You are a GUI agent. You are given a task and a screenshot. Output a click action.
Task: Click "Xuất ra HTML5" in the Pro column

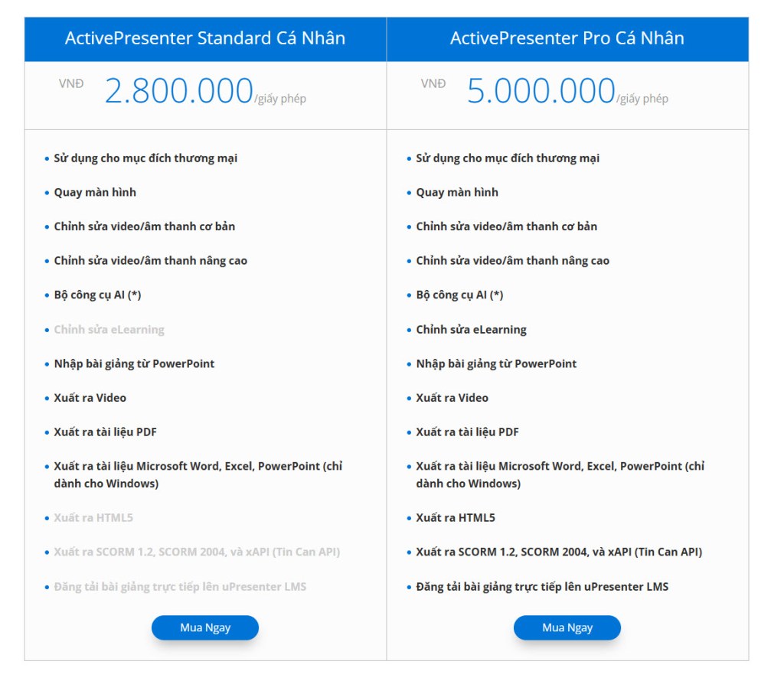456,517
